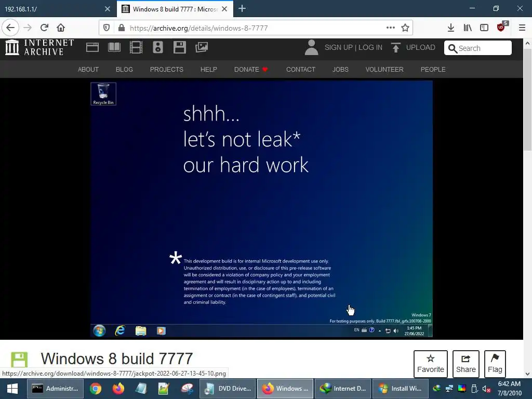Open the HELP menu item
The height and width of the screenshot is (399, 532).
click(209, 69)
